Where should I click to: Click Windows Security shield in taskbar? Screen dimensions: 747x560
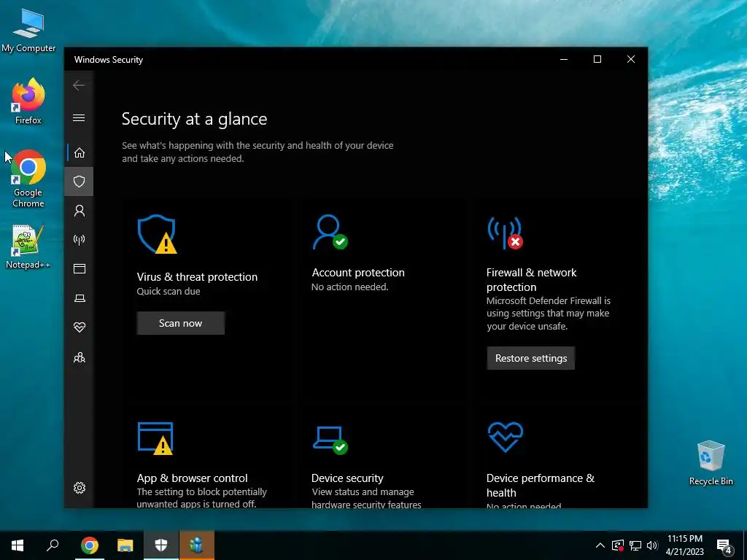161,545
